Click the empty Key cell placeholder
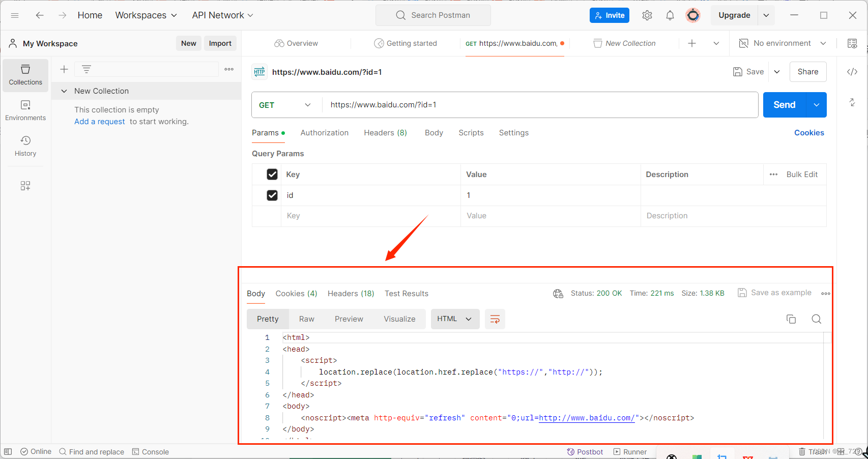 tap(370, 216)
